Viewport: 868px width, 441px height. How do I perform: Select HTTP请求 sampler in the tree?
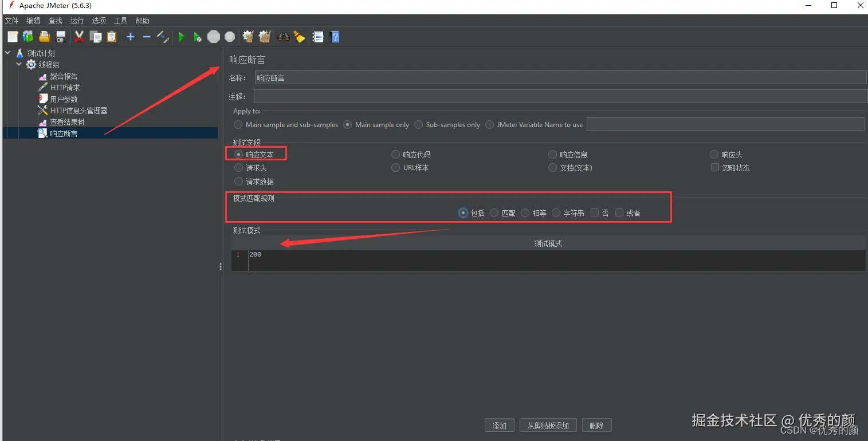tap(65, 88)
